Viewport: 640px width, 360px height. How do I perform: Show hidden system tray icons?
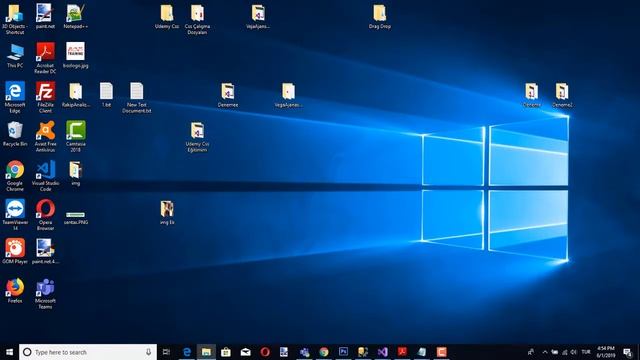[544, 352]
